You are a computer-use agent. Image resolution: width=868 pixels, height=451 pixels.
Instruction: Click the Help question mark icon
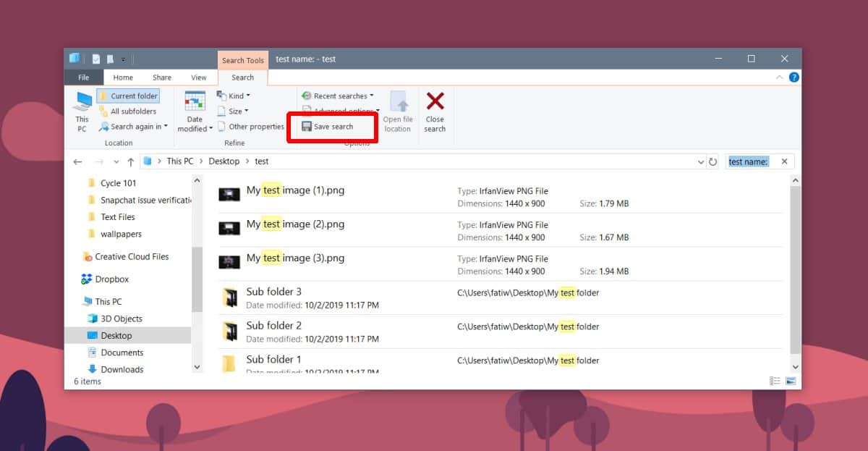point(793,77)
